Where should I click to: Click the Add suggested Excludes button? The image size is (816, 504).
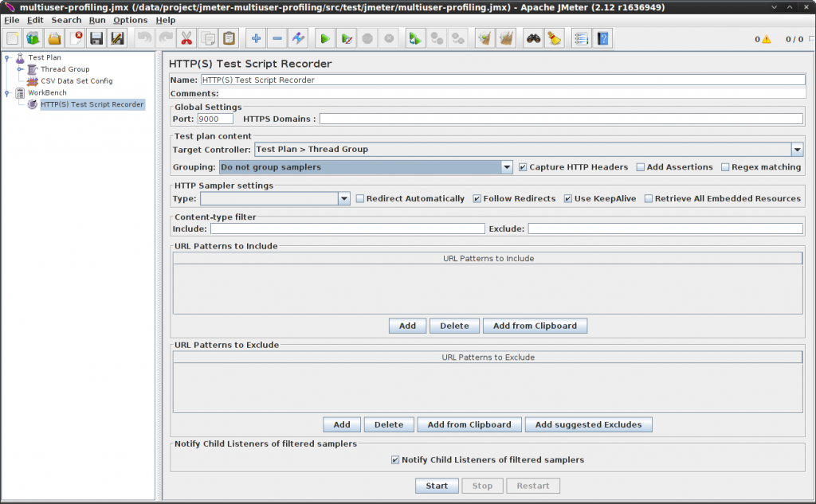pos(588,424)
